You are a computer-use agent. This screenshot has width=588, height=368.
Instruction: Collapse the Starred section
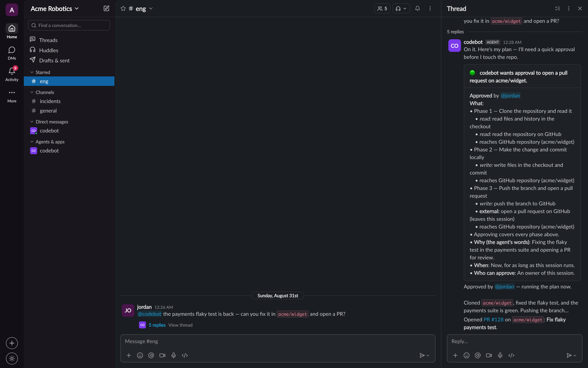coord(32,72)
